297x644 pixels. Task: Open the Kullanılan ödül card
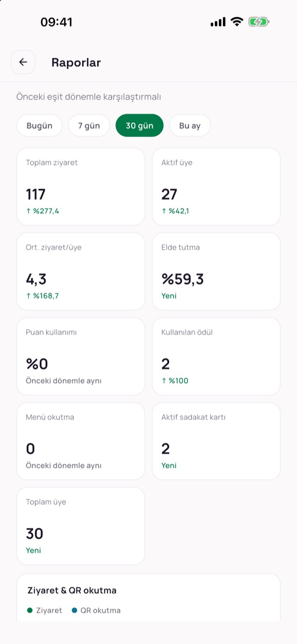point(216,356)
